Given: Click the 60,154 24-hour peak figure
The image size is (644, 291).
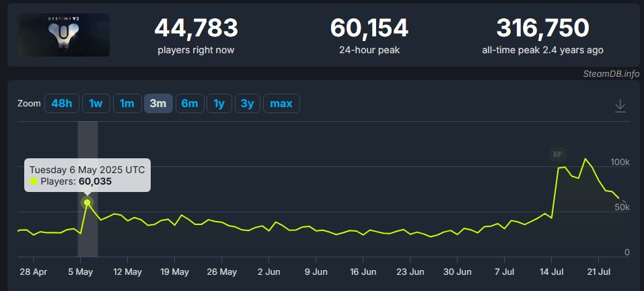Looking at the screenshot, I should coord(369,28).
